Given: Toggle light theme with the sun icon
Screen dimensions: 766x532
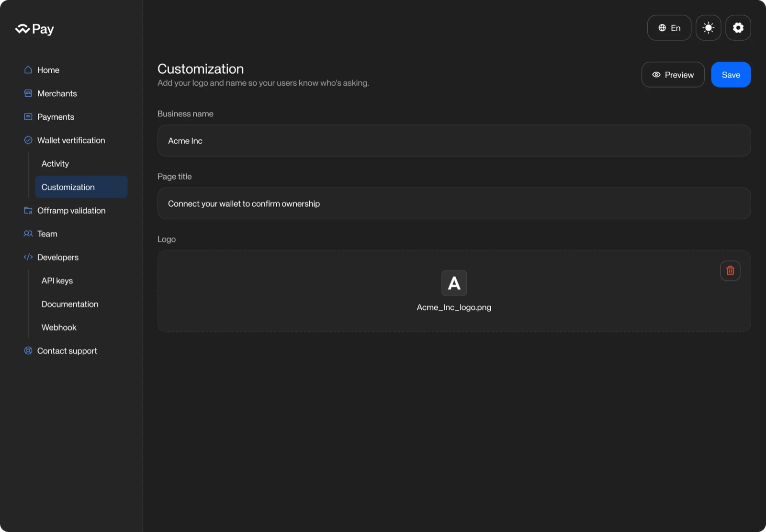Looking at the screenshot, I should (x=709, y=28).
